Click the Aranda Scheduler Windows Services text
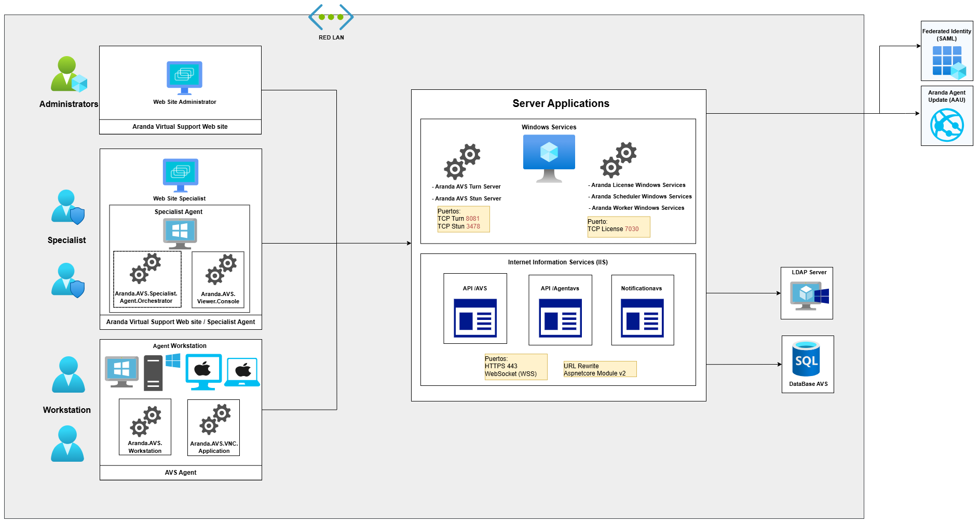 [640, 197]
